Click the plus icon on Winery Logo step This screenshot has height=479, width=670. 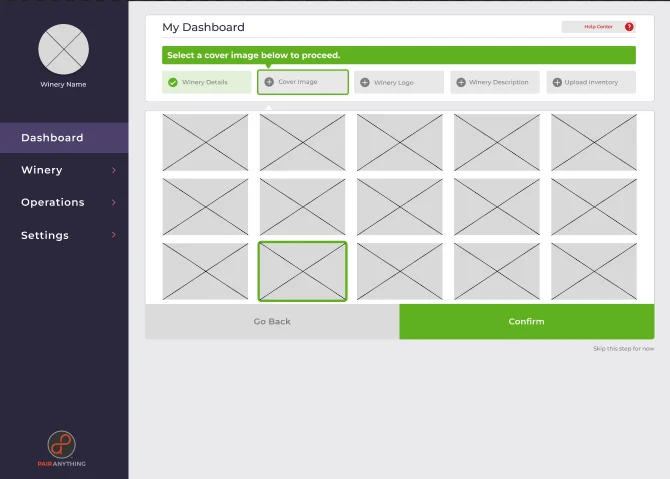coord(365,82)
